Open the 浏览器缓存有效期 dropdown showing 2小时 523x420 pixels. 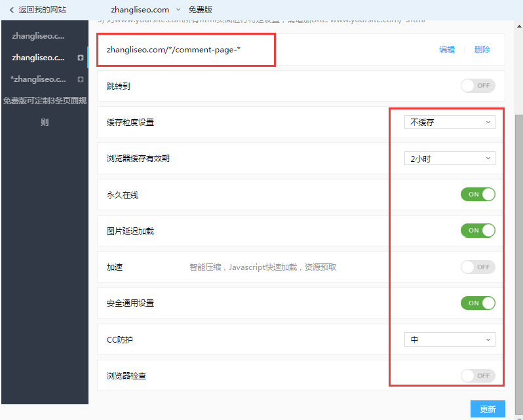click(x=450, y=159)
